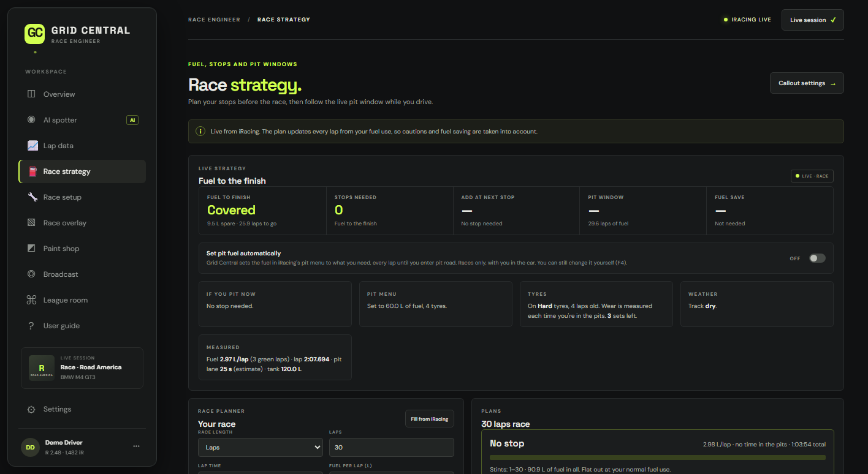
Task: Open the Race length Laps dropdown
Action: pyautogui.click(x=261, y=447)
